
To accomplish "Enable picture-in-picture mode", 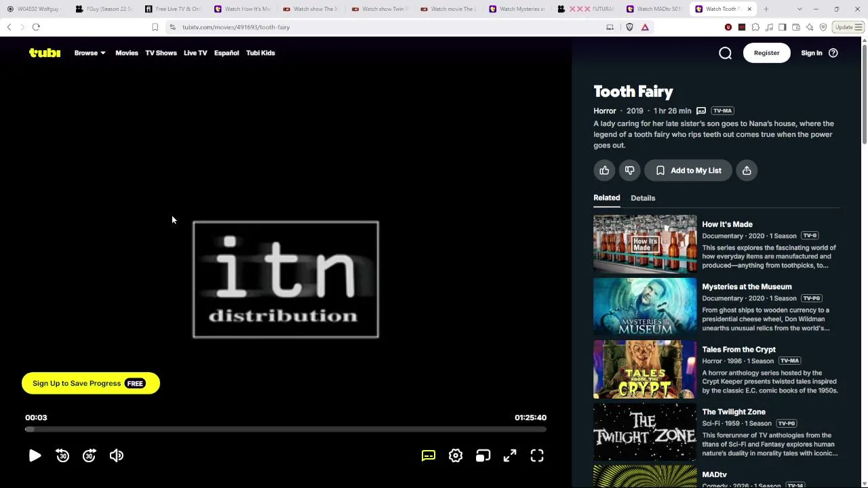I will click(x=483, y=455).
